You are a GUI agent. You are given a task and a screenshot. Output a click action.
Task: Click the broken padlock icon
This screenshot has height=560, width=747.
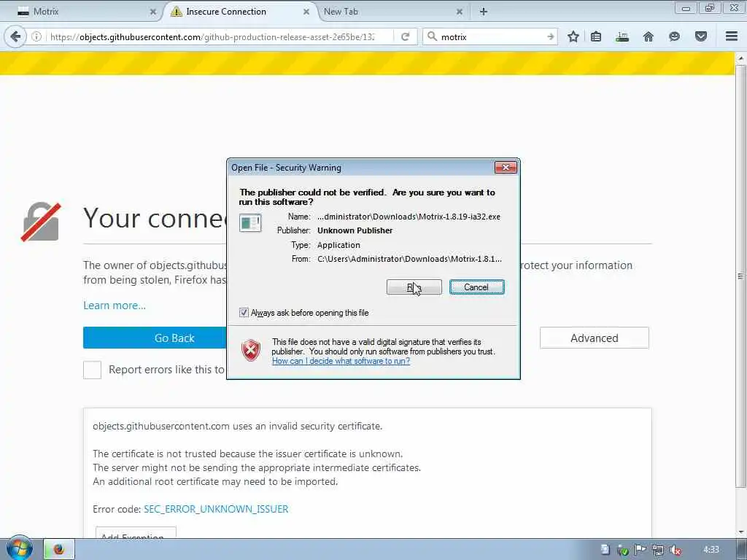(41, 222)
